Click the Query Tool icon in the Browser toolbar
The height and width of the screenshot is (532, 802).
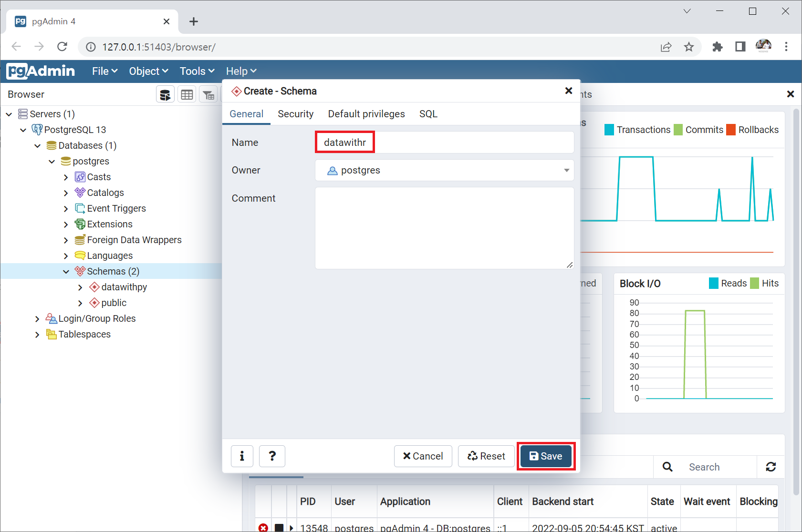[165, 94]
